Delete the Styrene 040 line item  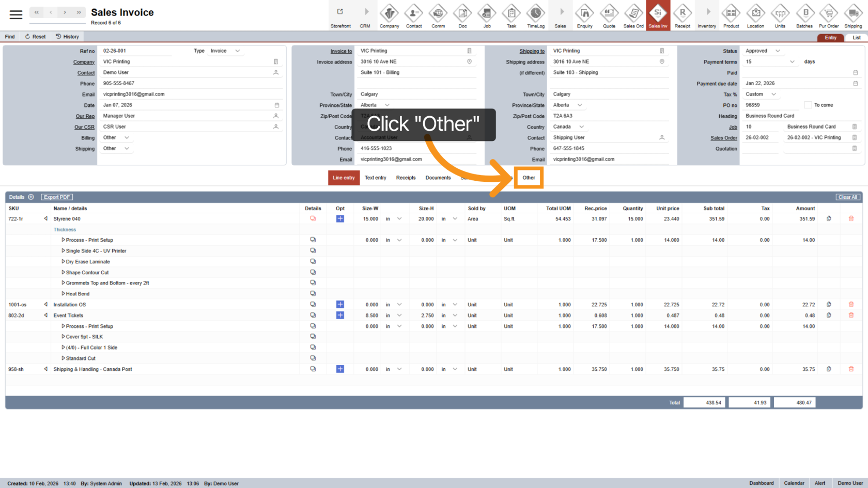coord(851,219)
